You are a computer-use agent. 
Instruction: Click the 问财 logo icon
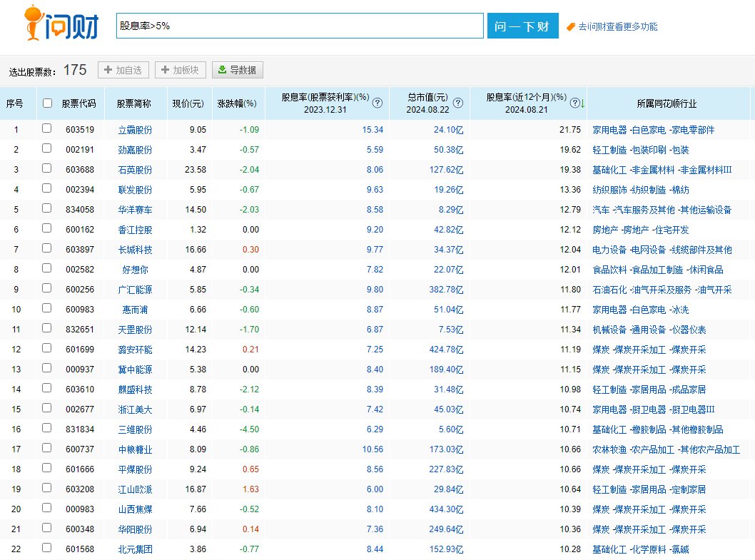61,23
